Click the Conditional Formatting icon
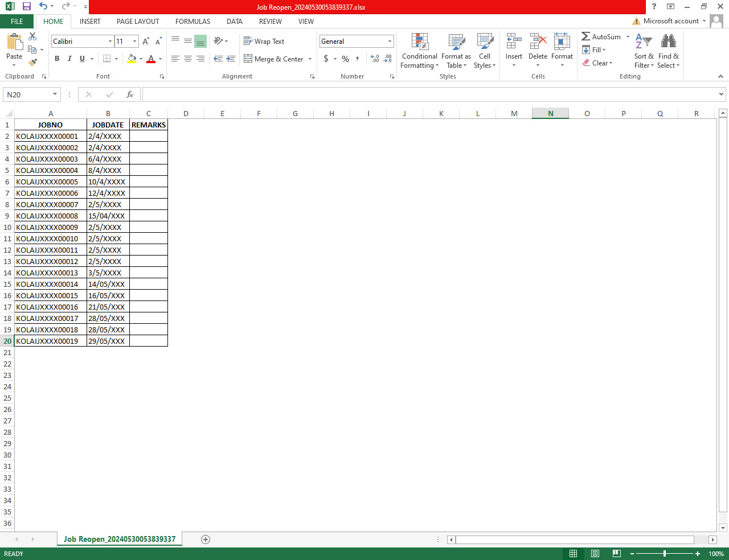The width and height of the screenshot is (729, 560). (420, 42)
